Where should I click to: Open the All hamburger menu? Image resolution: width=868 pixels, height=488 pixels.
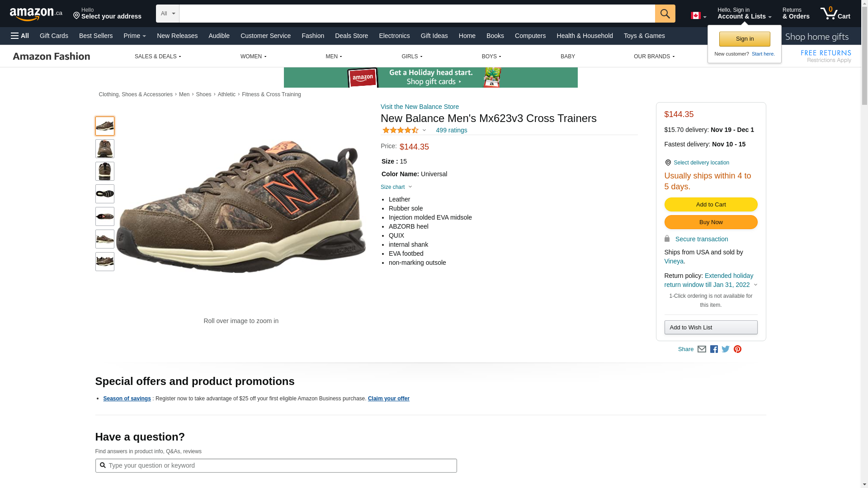pos(20,36)
